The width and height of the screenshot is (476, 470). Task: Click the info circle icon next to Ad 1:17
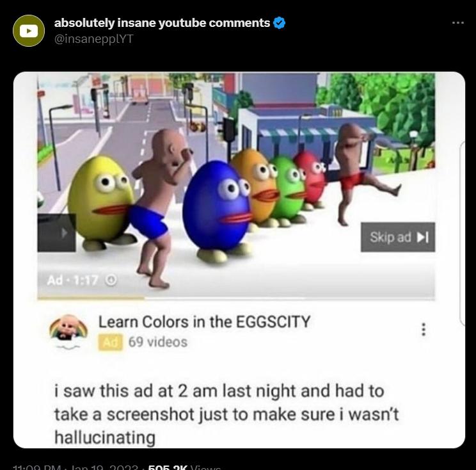coord(111,280)
